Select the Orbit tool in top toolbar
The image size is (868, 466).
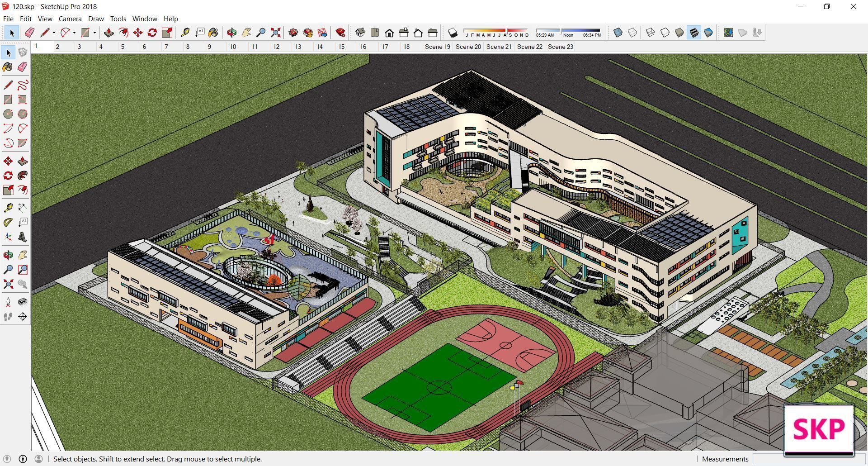(x=232, y=33)
